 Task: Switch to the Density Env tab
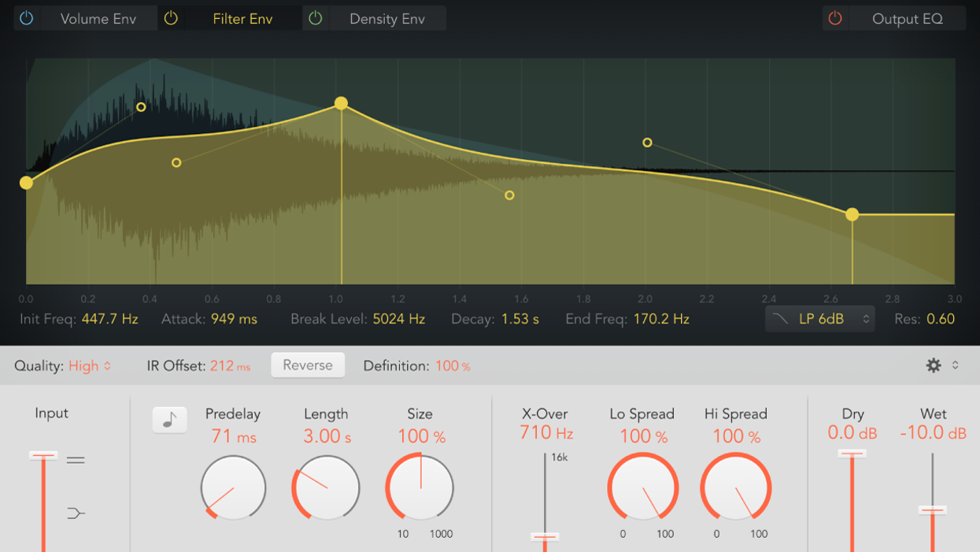(x=386, y=18)
